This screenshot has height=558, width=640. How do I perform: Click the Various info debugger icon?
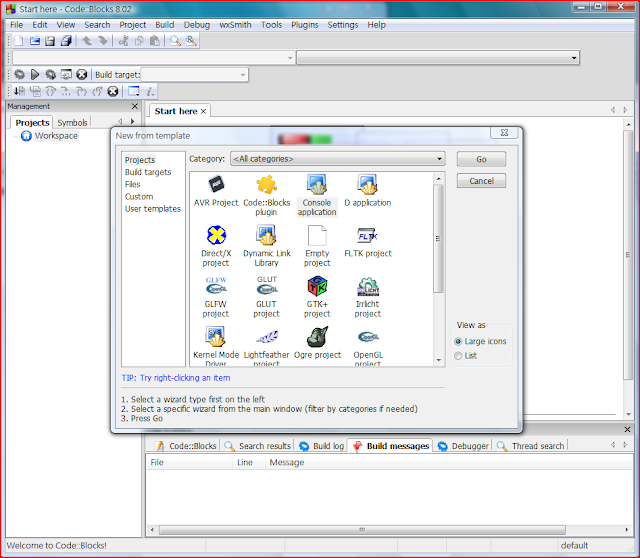[150, 91]
